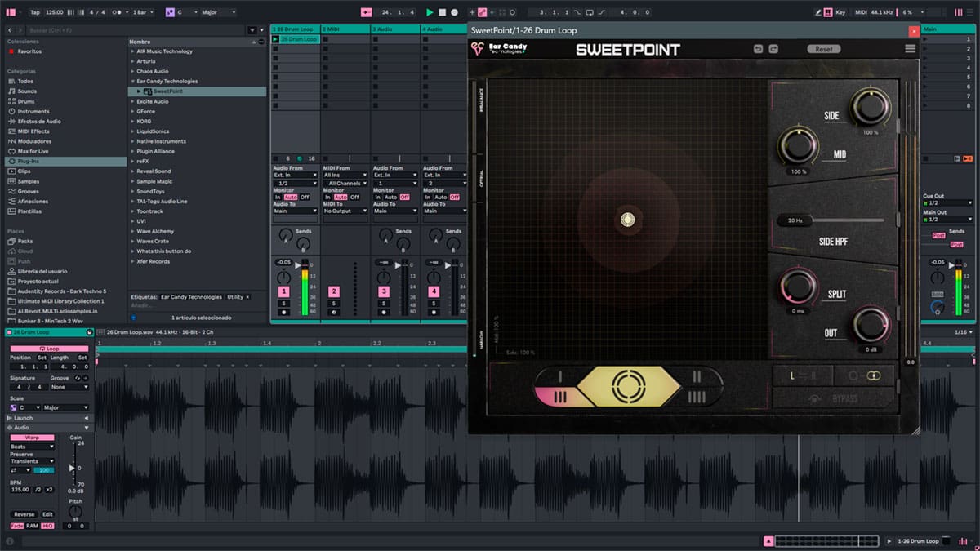Viewport: 980px width, 551px height.
Task: Click the MID knob
Action: point(797,147)
